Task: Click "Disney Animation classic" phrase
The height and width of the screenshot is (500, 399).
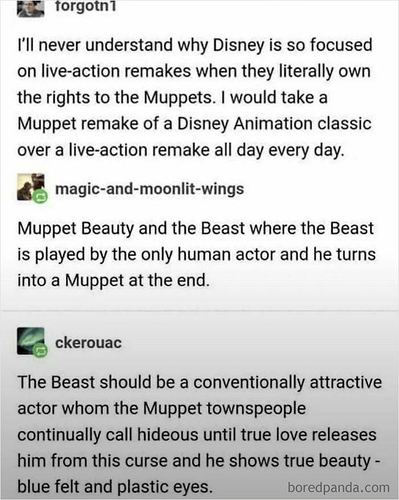Action: coord(274,124)
